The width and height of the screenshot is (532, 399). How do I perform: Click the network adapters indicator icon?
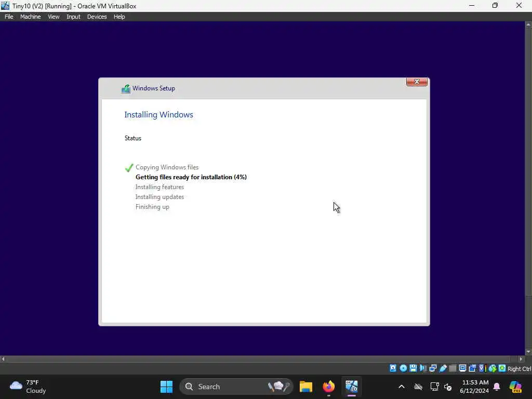pyautogui.click(x=433, y=368)
